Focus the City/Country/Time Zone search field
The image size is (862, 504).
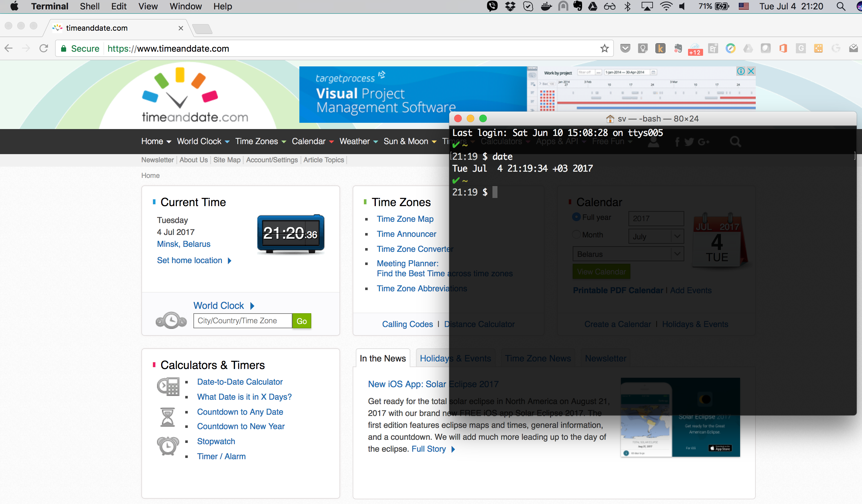243,321
